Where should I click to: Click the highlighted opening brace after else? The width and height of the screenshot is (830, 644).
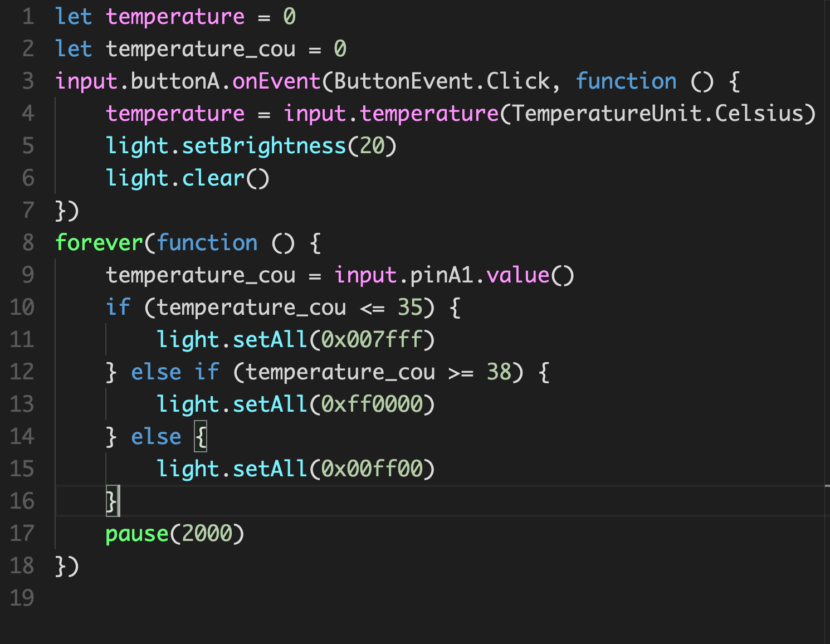pyautogui.click(x=201, y=437)
